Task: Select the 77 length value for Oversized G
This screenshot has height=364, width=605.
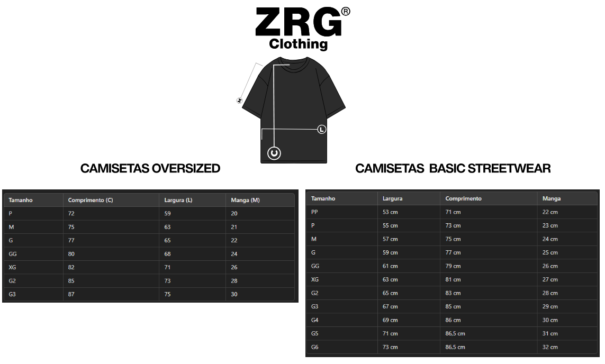Action: [71, 240]
